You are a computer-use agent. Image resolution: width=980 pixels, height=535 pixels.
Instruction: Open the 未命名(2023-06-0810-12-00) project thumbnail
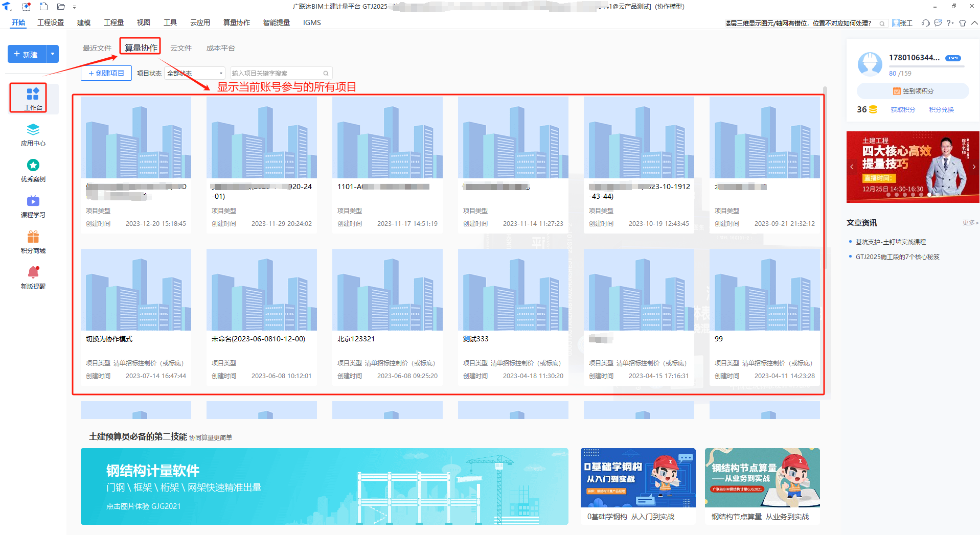coord(262,290)
